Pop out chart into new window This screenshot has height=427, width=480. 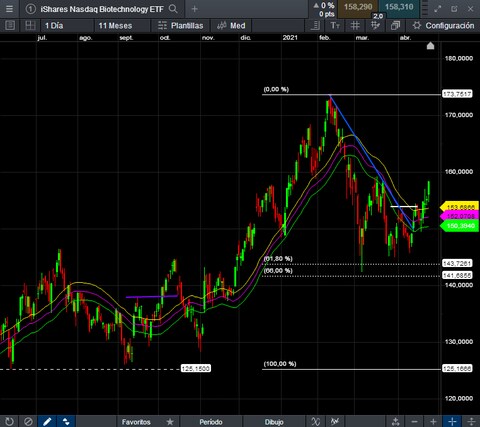pyautogui.click(x=454, y=9)
